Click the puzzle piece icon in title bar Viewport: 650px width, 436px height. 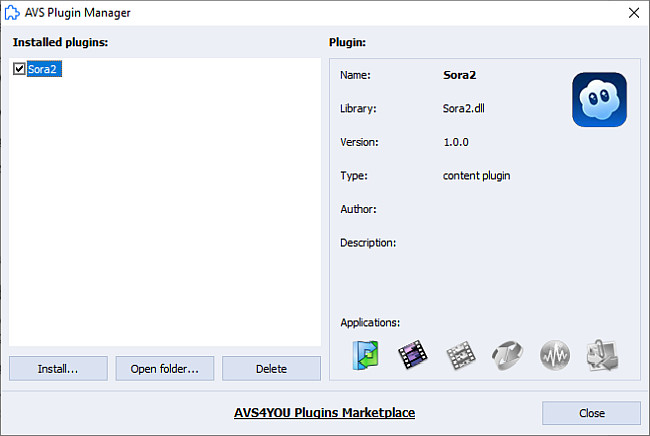tap(12, 13)
